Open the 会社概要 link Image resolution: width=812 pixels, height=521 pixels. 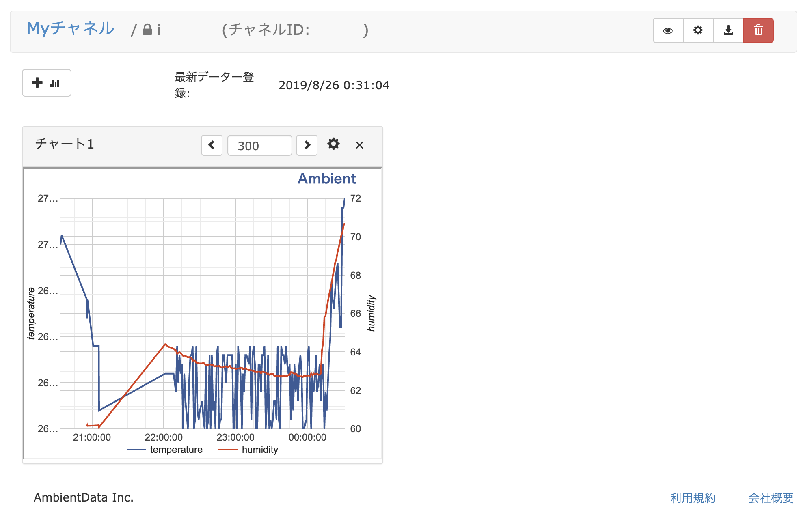(x=771, y=498)
